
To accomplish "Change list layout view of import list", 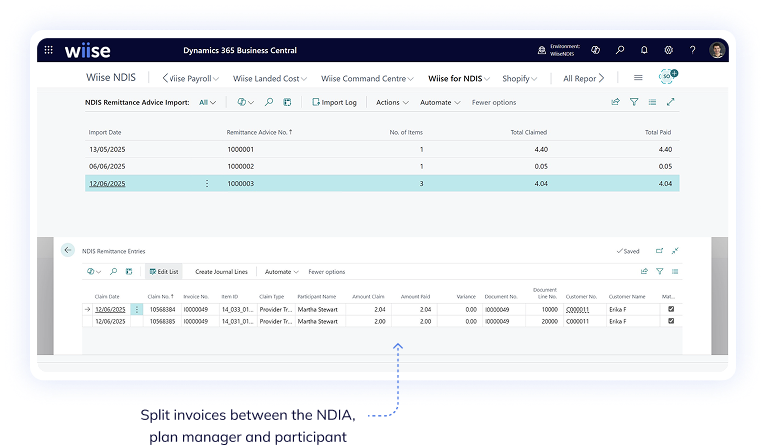I will click(652, 102).
